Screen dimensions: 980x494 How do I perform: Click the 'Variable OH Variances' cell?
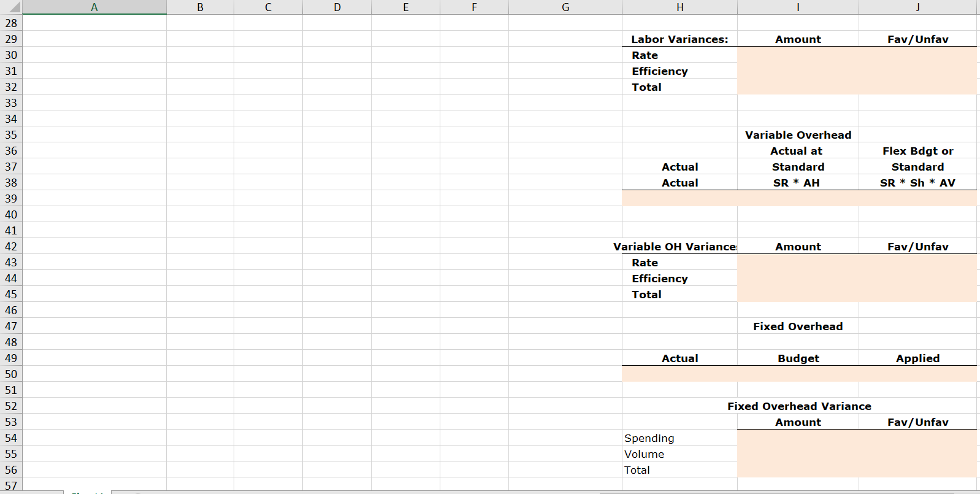(679, 247)
